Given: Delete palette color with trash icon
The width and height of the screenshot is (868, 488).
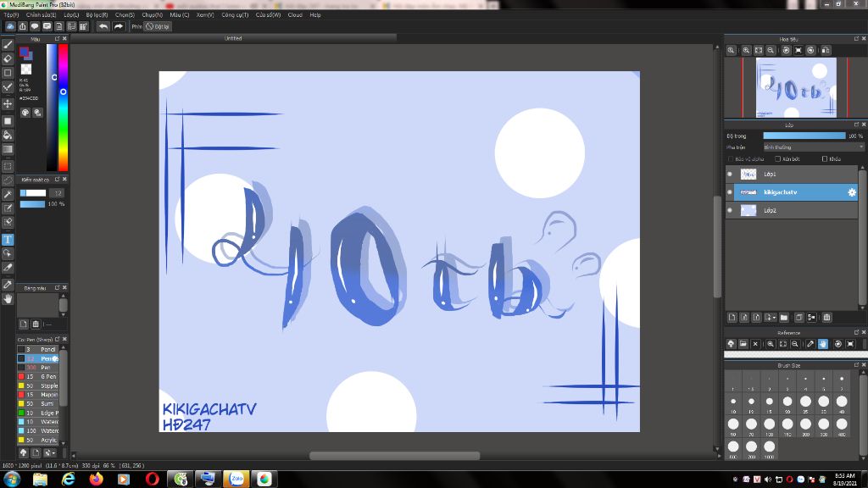Looking at the screenshot, I should coord(36,324).
